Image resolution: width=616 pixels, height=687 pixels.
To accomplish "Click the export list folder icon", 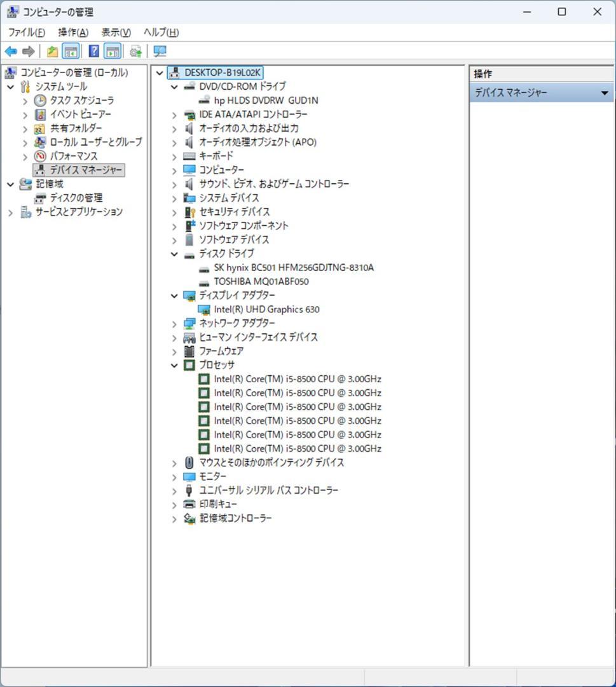I will (51, 51).
